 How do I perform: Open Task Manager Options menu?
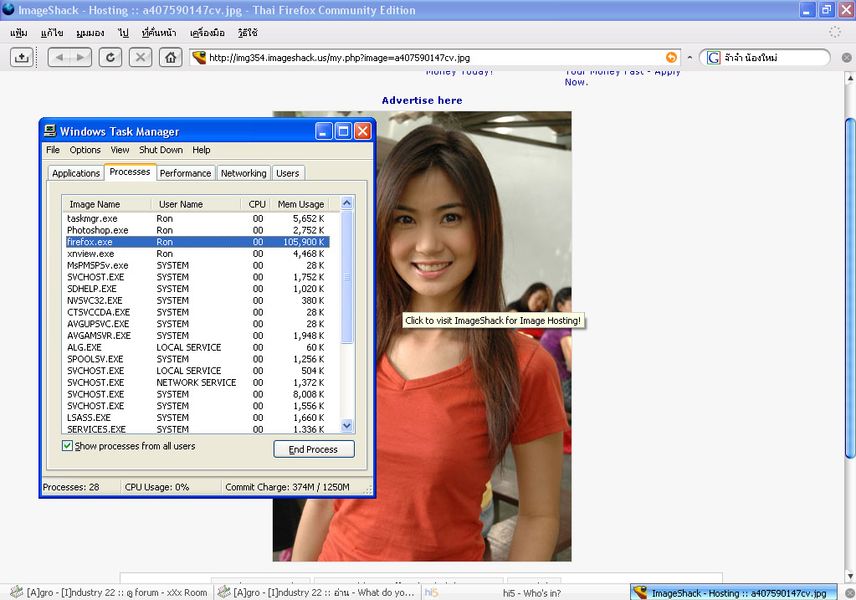[x=85, y=150]
